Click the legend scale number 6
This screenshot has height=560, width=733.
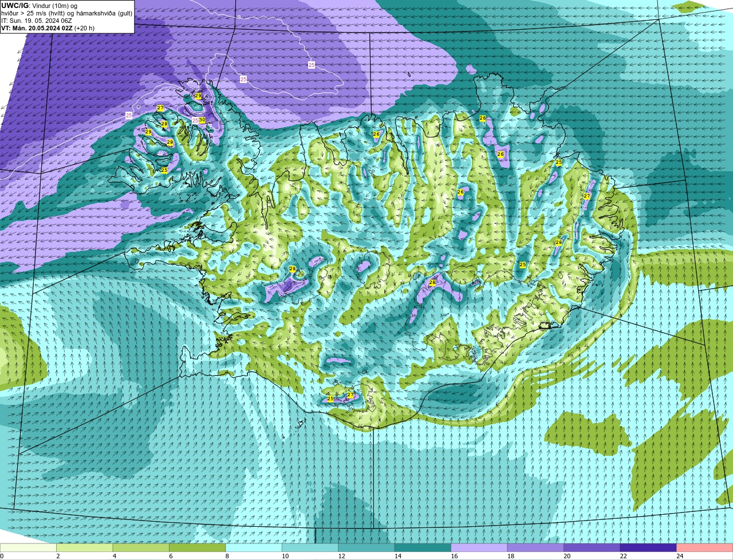pyautogui.click(x=171, y=556)
